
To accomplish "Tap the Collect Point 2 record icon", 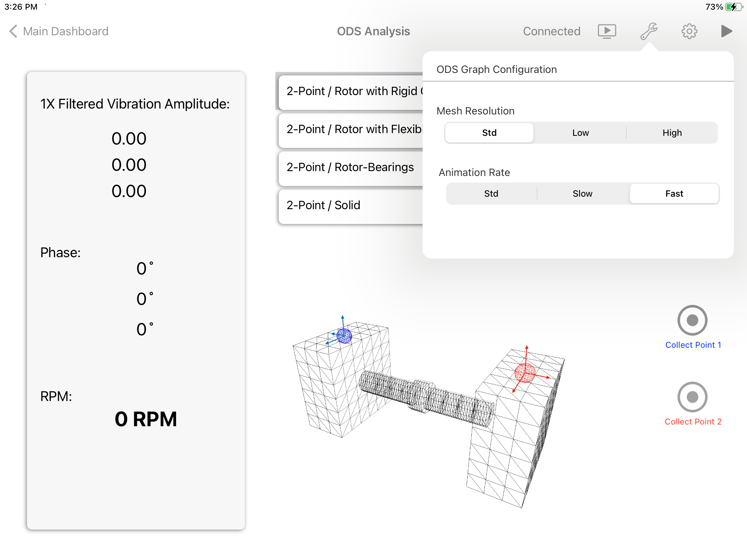I will click(692, 397).
